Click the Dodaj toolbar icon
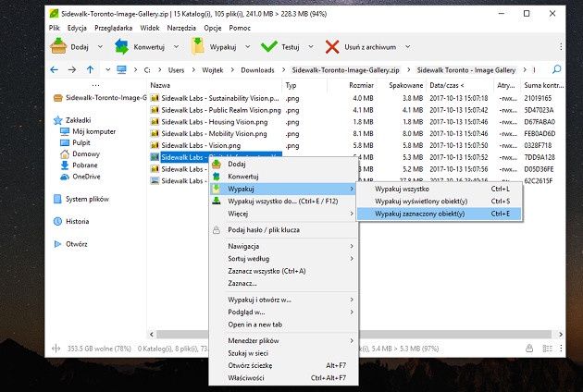The width and height of the screenshot is (583, 392). [58, 46]
